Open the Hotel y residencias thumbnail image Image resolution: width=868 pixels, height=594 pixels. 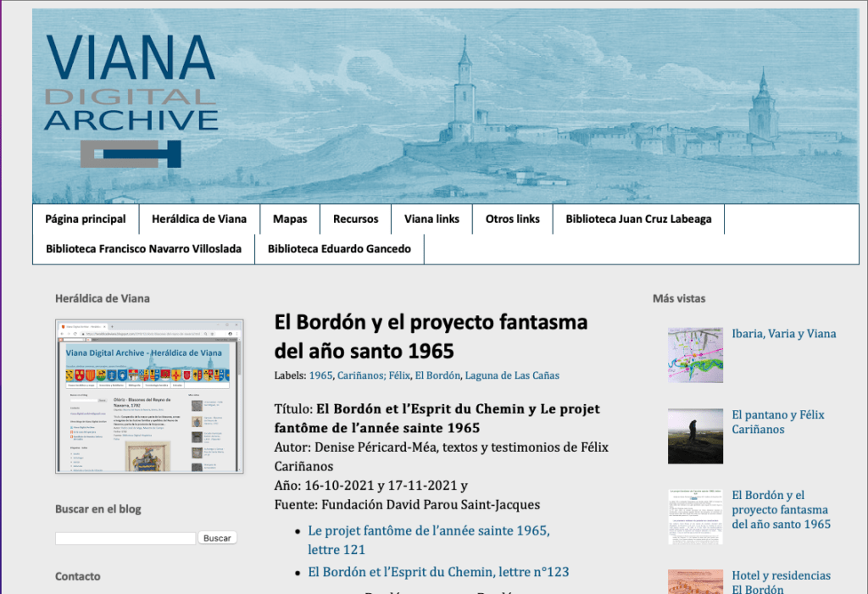695,581
